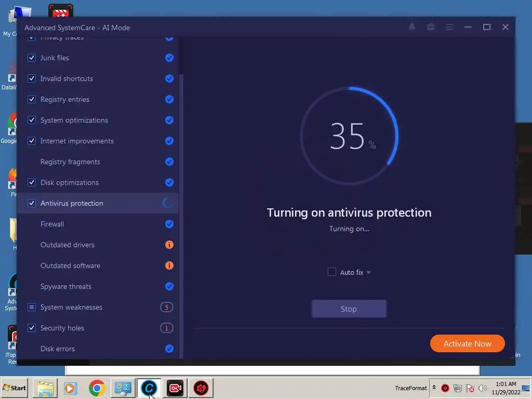
Task: Click the volume icon in system tray
Action: click(x=482, y=388)
